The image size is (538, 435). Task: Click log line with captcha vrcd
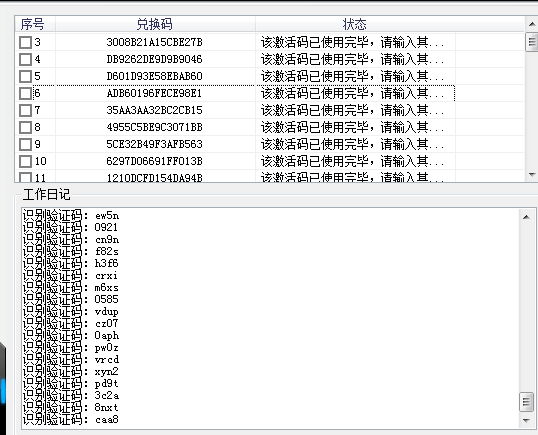tap(71, 360)
